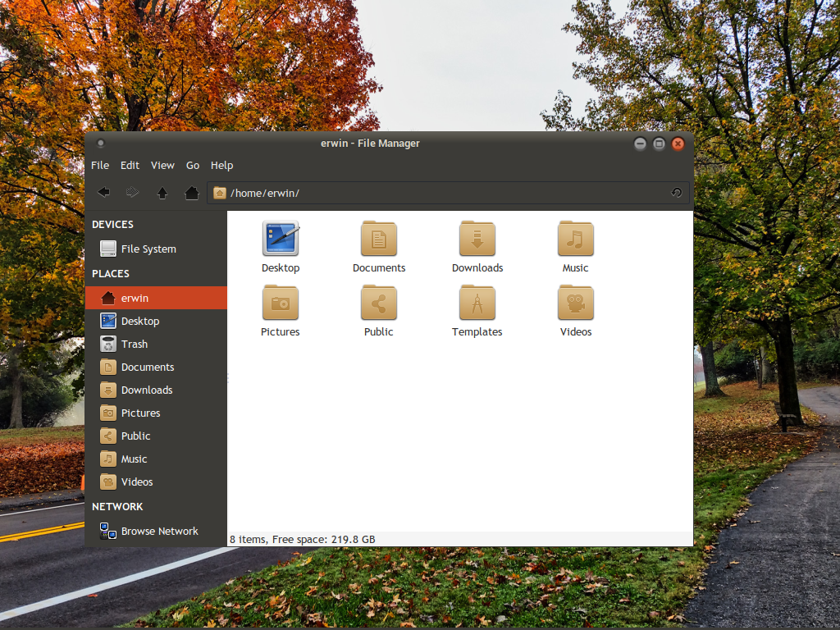The image size is (840, 630).
Task: Go back with the left arrow
Action: [x=104, y=192]
